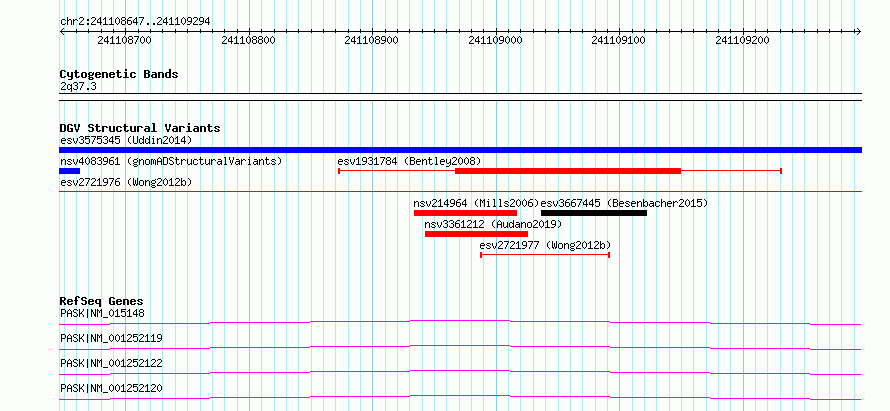The width and height of the screenshot is (890, 411).
Task: Click the nsv3361212 (Audano2019) label
Action: (493, 224)
